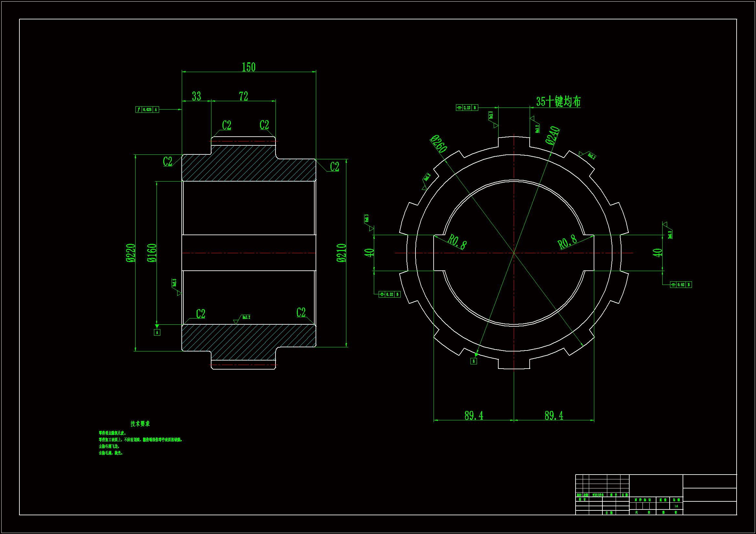The height and width of the screenshot is (534, 756).
Task: Select the Ø220 diameter dimension text
Action: click(x=131, y=253)
